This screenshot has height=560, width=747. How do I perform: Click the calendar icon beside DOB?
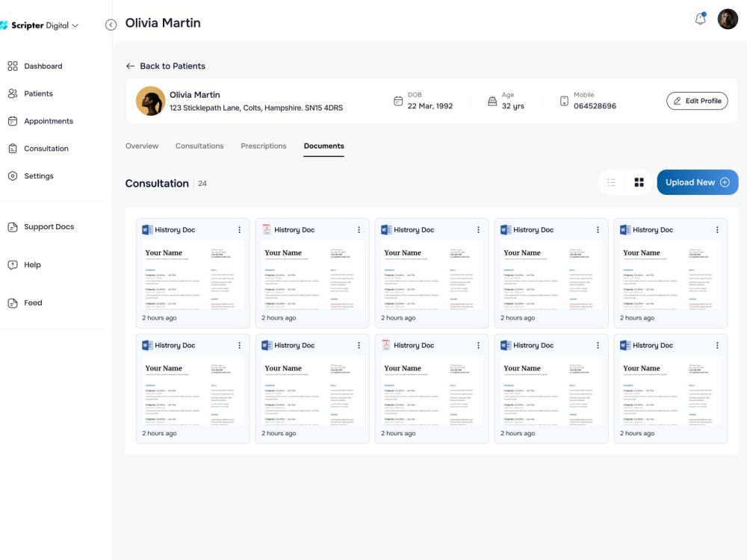coord(398,101)
